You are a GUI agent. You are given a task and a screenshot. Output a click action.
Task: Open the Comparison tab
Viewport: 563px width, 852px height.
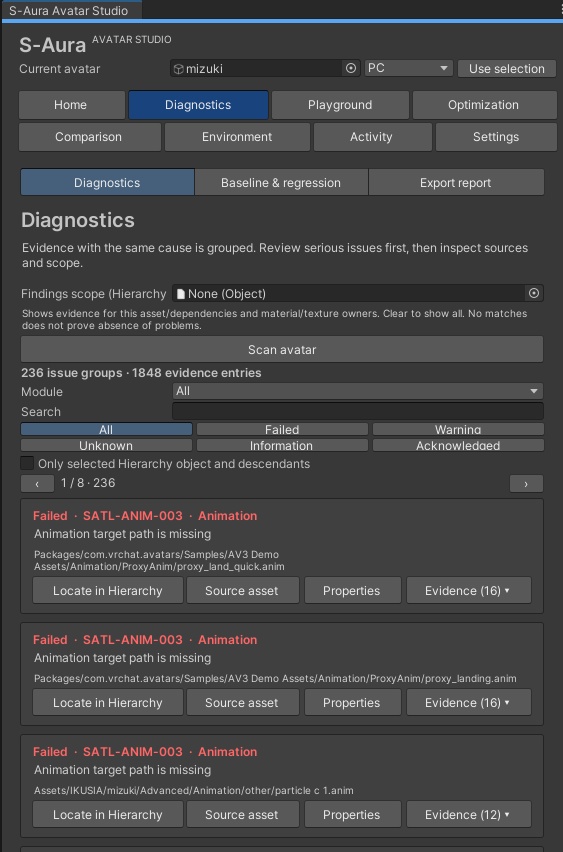click(x=90, y=137)
